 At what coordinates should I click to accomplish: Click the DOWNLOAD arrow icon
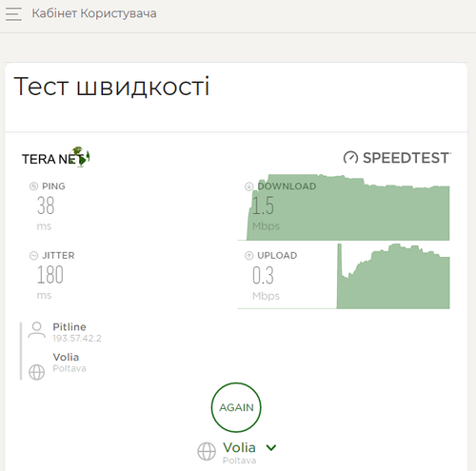249,186
